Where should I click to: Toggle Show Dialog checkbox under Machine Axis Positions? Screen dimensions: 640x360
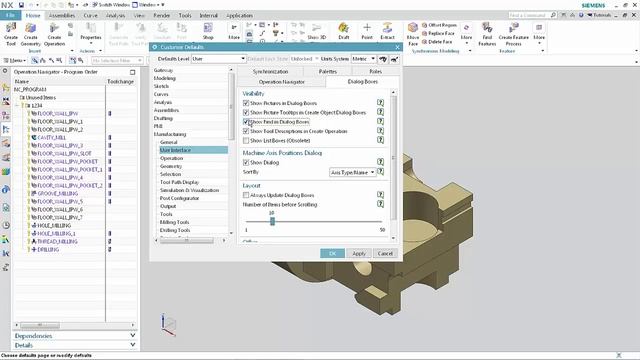(x=246, y=162)
